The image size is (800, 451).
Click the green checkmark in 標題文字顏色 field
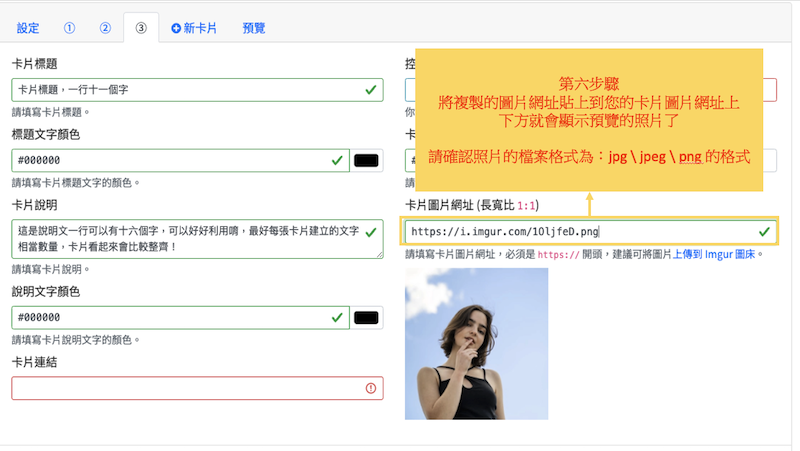click(336, 160)
